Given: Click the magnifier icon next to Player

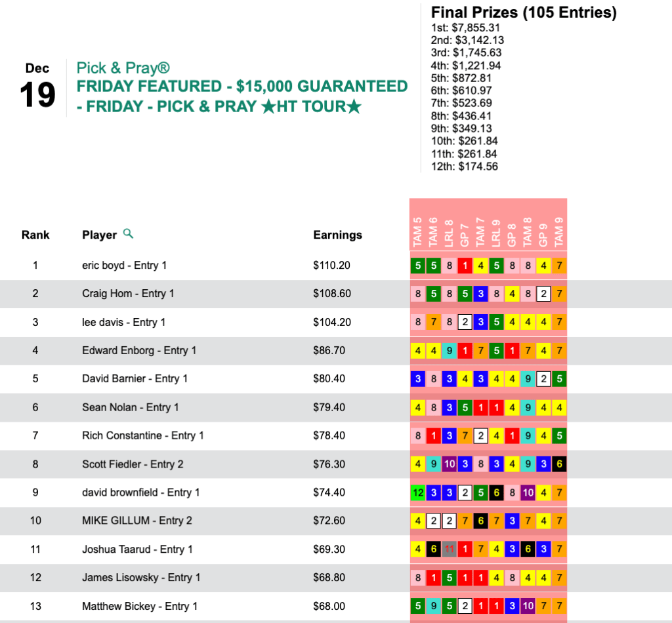Looking at the screenshot, I should [129, 233].
